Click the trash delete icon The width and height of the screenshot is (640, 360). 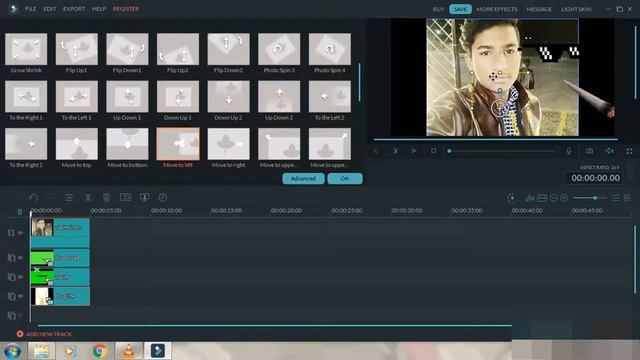click(106, 198)
